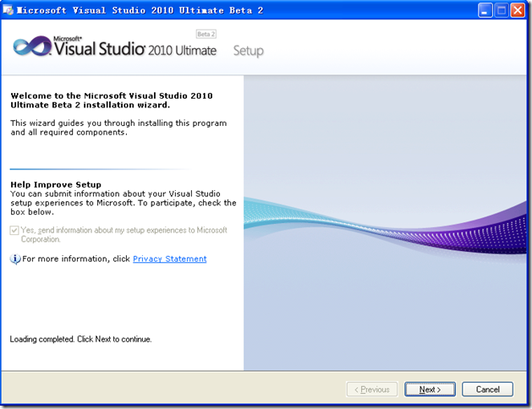Select the Help Improve Setup heading
Screen dimensions: 532x409
56,185
